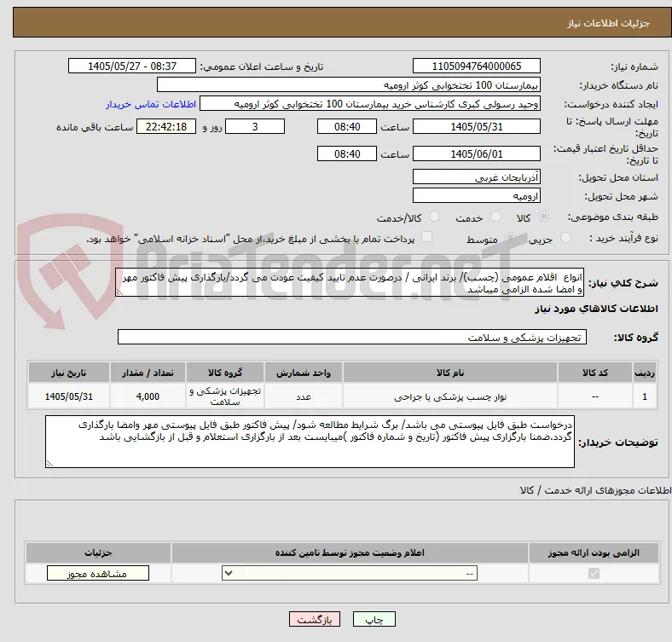The height and width of the screenshot is (642, 672).
Task: Click the general need description textarea
Action: tap(350, 283)
